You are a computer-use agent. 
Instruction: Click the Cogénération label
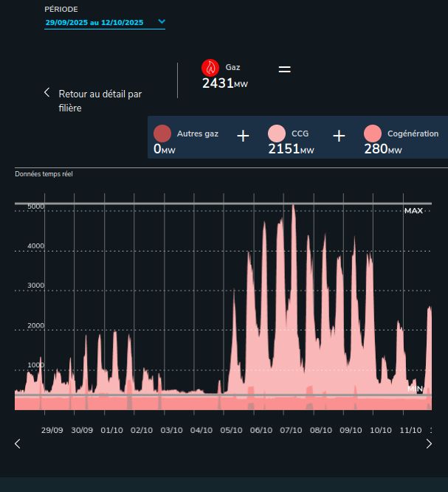pos(413,134)
